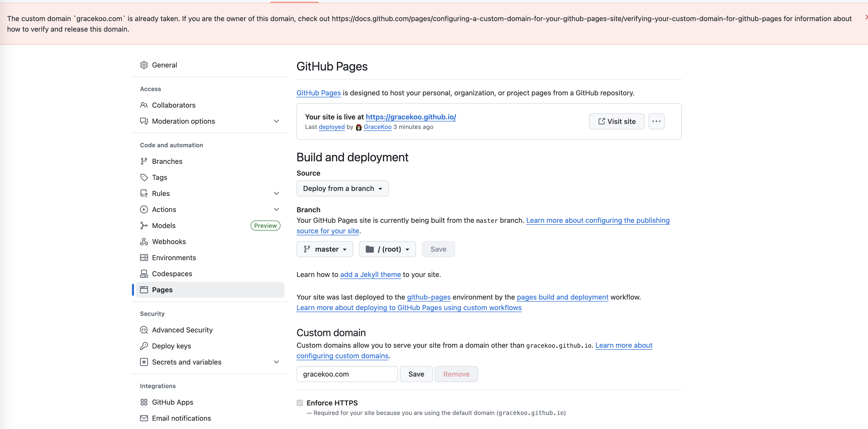868x429 pixels.
Task: Go to Environments settings
Action: click(x=174, y=258)
